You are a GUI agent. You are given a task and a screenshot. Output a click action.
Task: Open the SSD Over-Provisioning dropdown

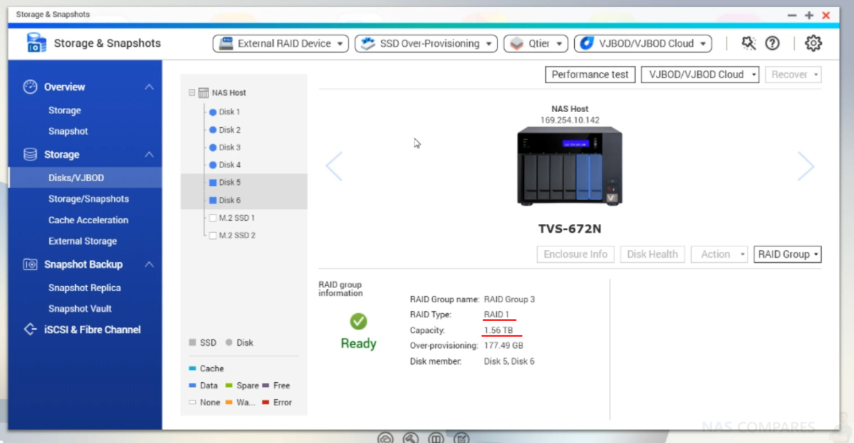(426, 44)
